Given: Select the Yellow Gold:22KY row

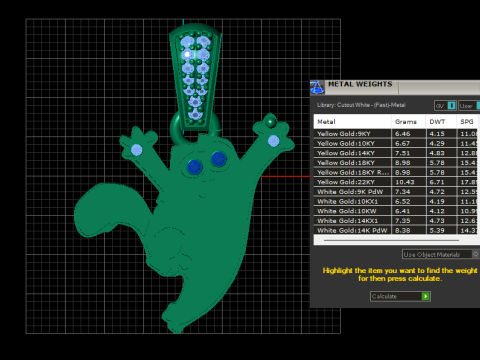Looking at the screenshot, I should point(396,182).
